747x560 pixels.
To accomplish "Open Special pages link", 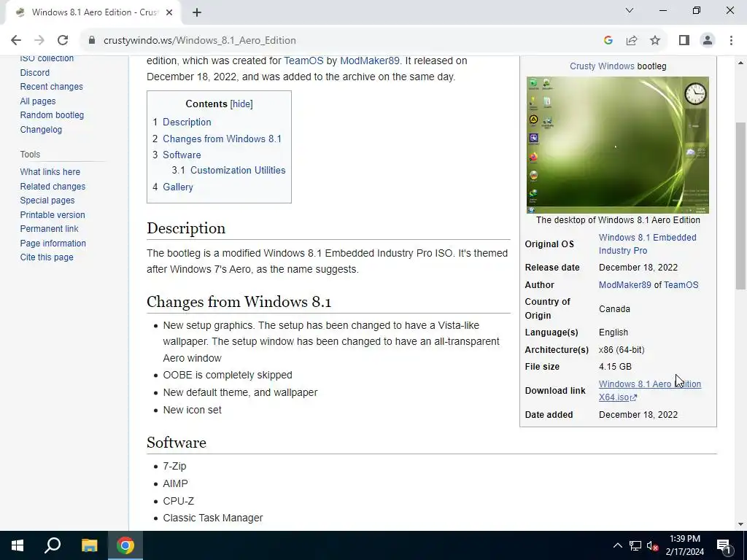I will coord(47,201).
